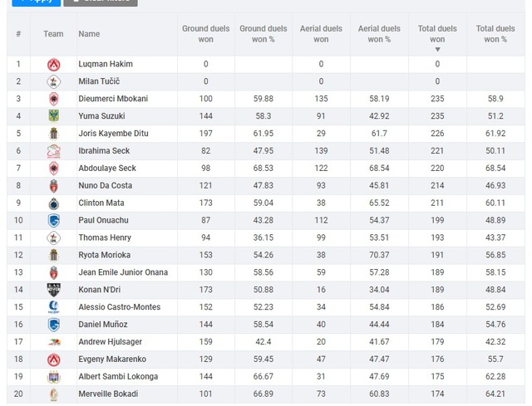Sort by Ground duels won column
The height and width of the screenshot is (406, 532).
206,34
